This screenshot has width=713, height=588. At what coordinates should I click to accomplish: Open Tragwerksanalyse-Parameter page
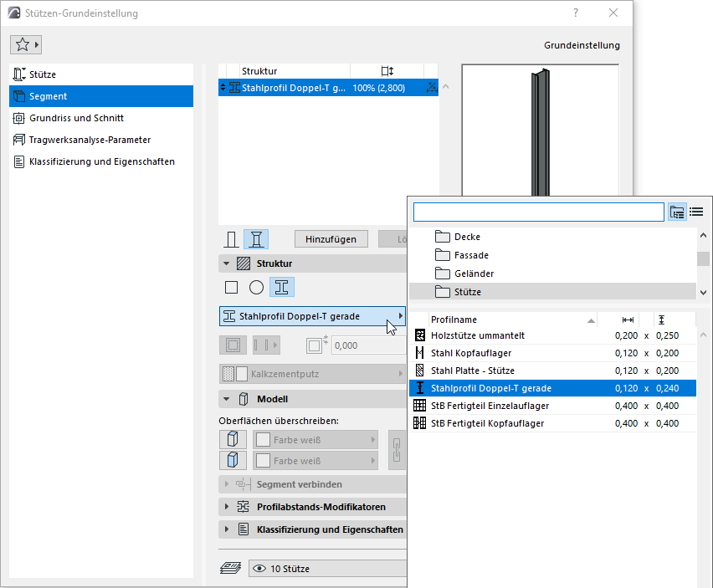[101, 140]
